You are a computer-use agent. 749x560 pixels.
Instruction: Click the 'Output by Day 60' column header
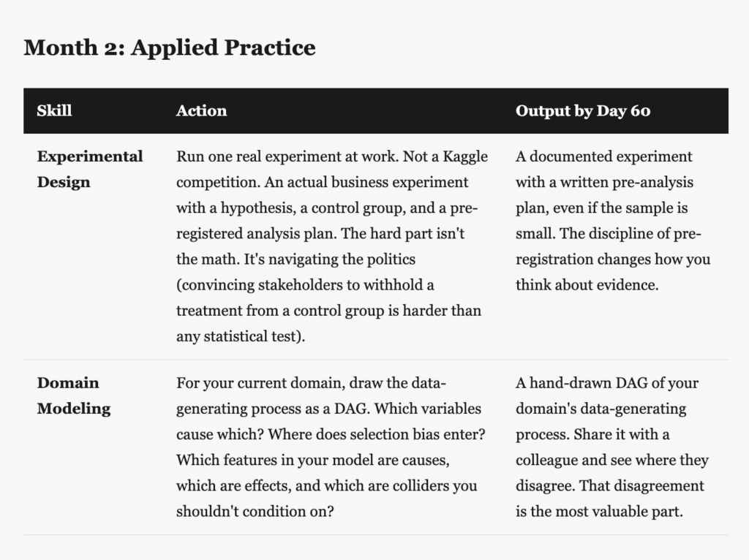pos(583,111)
